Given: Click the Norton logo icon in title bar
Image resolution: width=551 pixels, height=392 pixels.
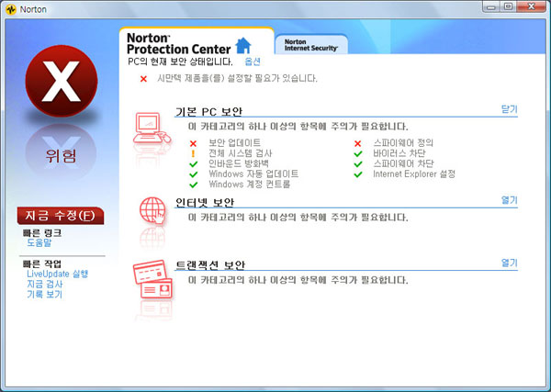Looking at the screenshot, I should [x=11, y=9].
